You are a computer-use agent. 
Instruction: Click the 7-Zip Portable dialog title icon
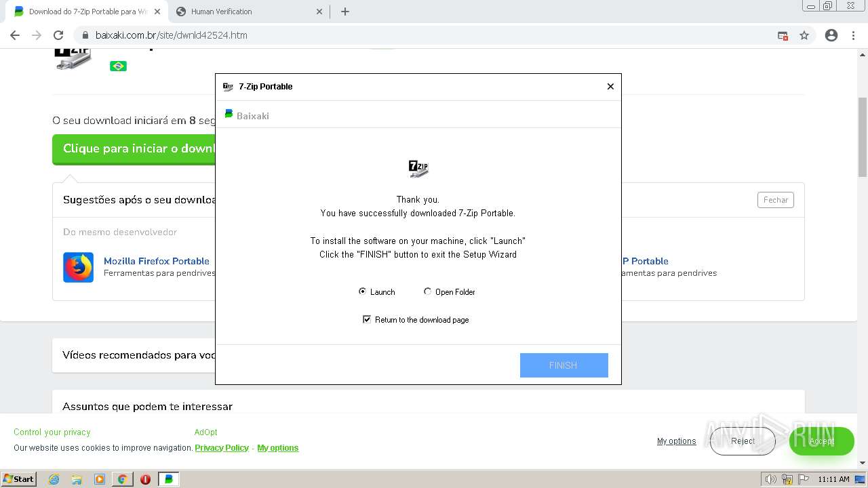coord(228,86)
